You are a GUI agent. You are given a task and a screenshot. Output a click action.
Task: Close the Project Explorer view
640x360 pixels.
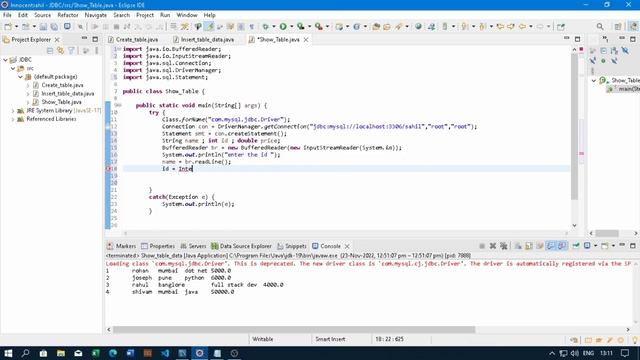click(57, 40)
